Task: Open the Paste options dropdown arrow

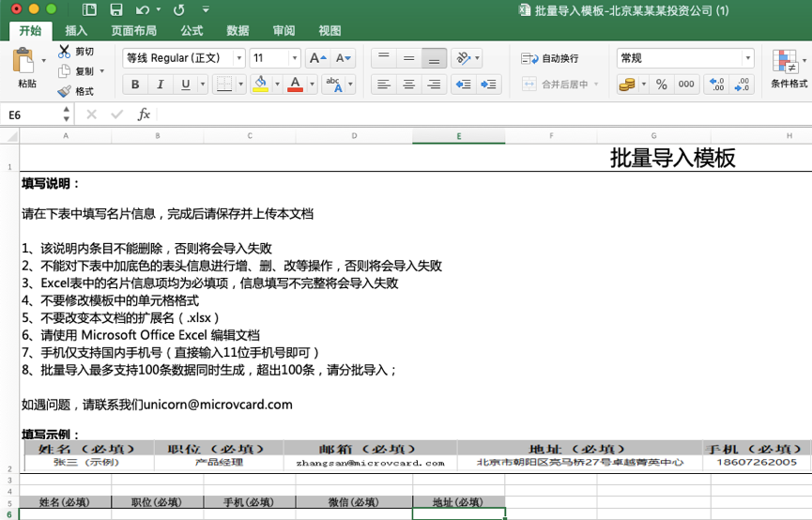Action: [43, 61]
